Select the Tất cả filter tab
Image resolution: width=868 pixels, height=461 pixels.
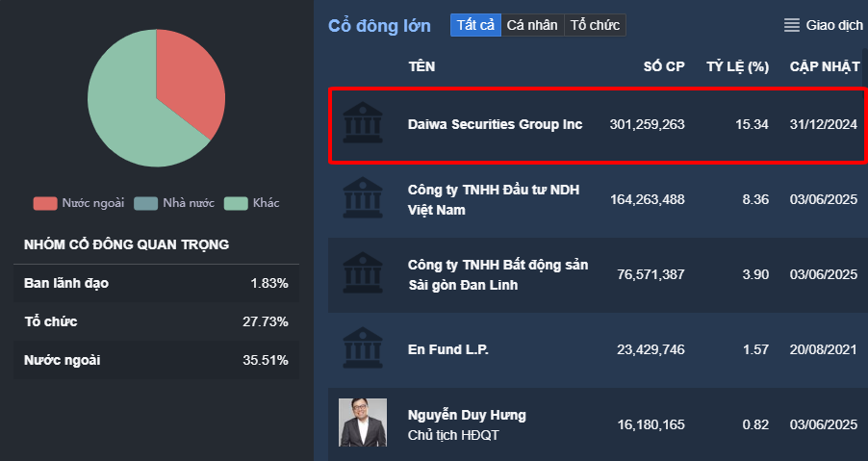click(x=475, y=25)
